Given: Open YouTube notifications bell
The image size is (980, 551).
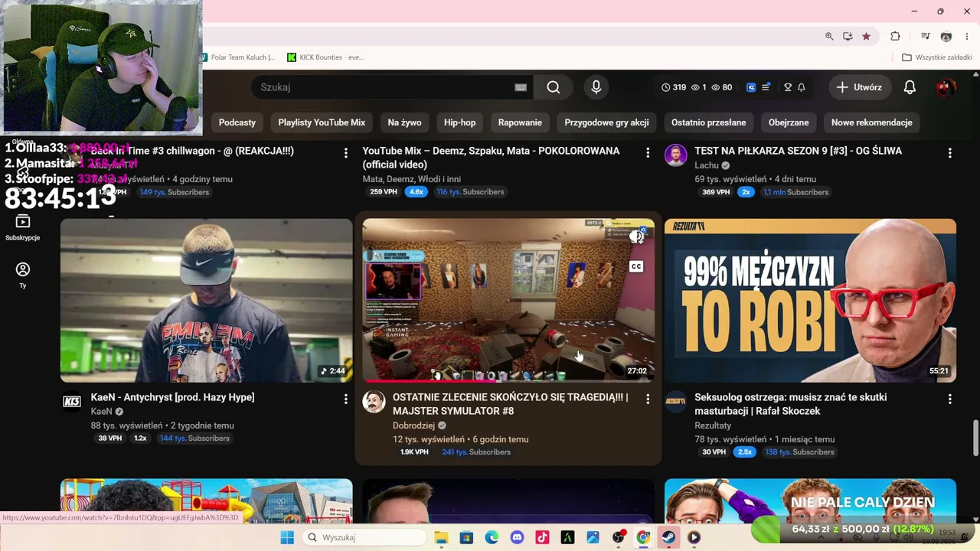Looking at the screenshot, I should (x=910, y=87).
